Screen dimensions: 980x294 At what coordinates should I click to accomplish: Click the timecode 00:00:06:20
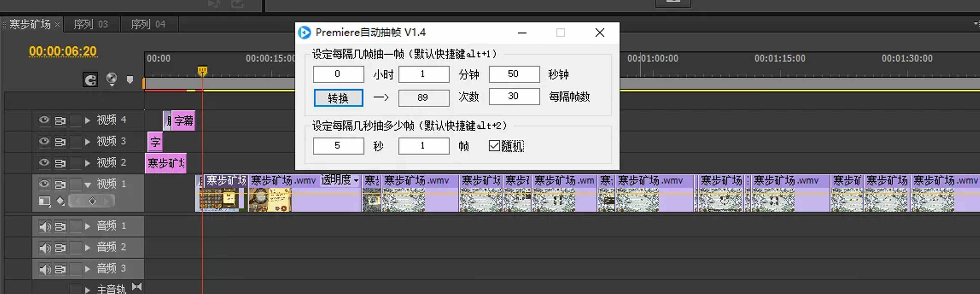coord(63,51)
